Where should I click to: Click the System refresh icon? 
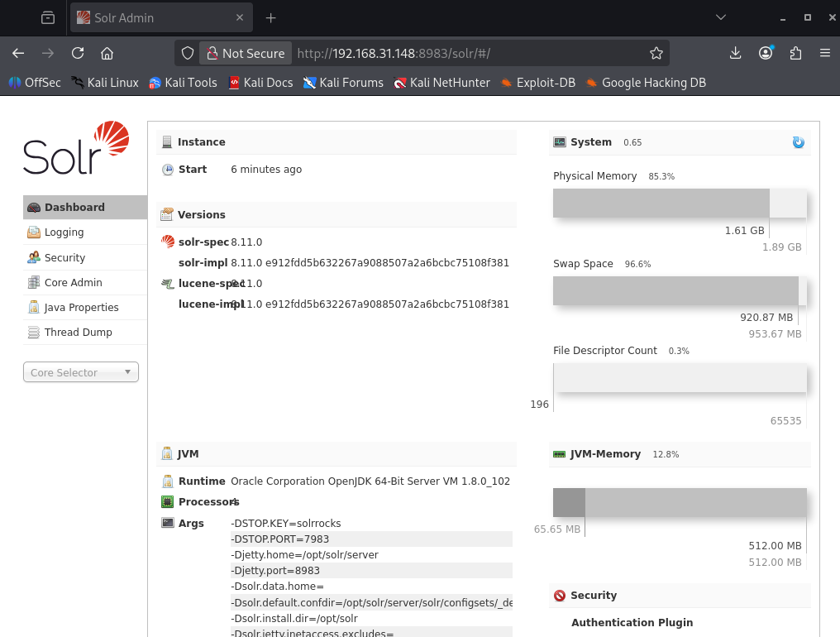798,142
